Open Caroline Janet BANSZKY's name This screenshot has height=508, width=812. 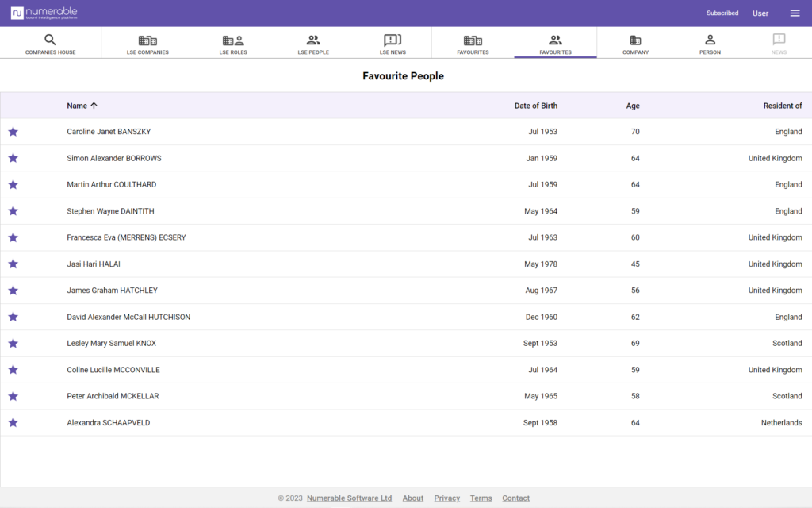(109, 132)
